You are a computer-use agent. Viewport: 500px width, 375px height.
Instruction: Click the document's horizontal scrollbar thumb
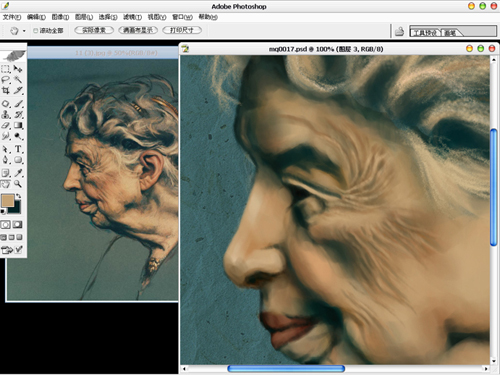pyautogui.click(x=286, y=368)
